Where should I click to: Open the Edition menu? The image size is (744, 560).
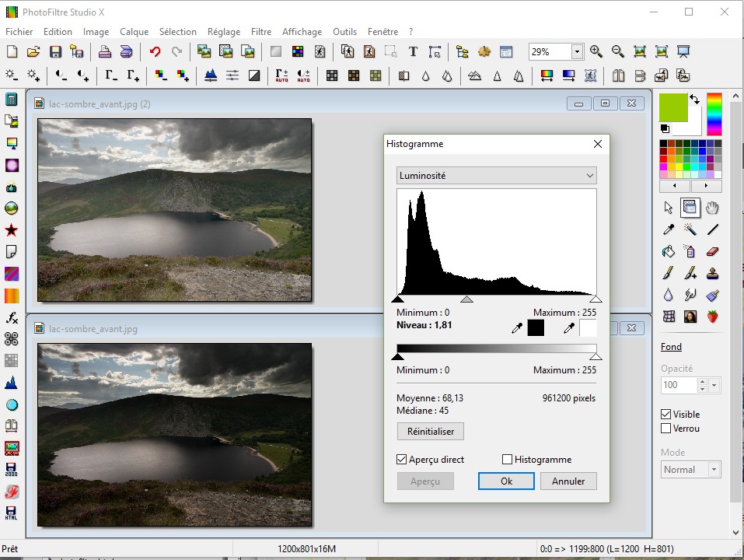click(x=58, y=32)
